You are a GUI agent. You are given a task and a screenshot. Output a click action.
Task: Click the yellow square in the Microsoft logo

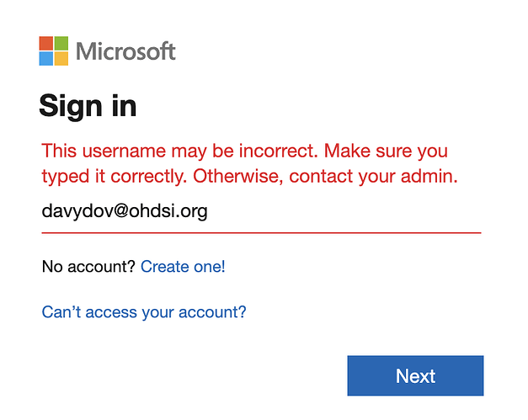(61, 59)
